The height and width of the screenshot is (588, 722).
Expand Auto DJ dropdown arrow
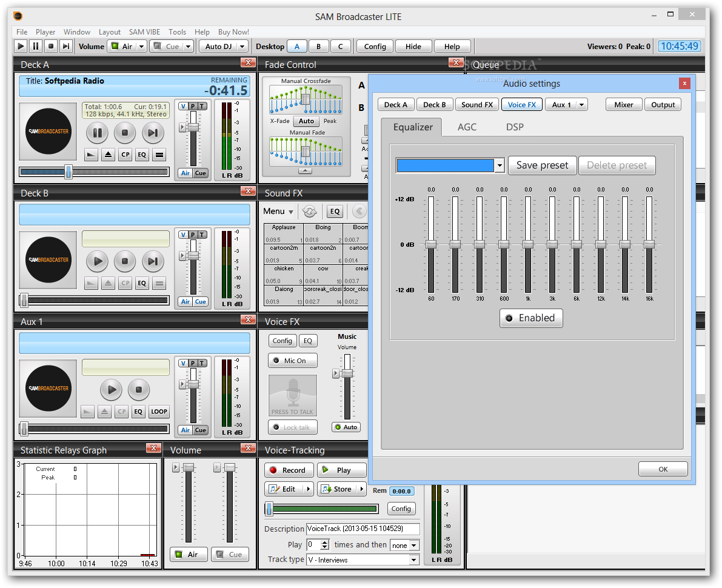(x=242, y=47)
